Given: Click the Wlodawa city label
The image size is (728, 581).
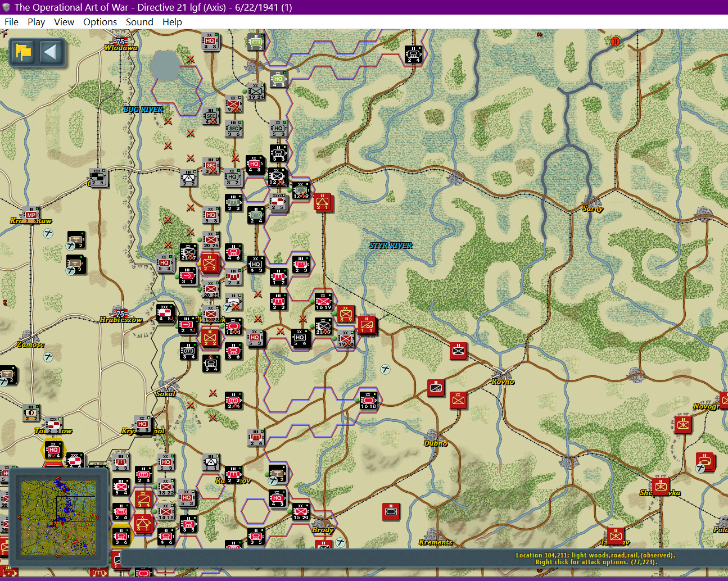Looking at the screenshot, I should pyautogui.click(x=121, y=48).
